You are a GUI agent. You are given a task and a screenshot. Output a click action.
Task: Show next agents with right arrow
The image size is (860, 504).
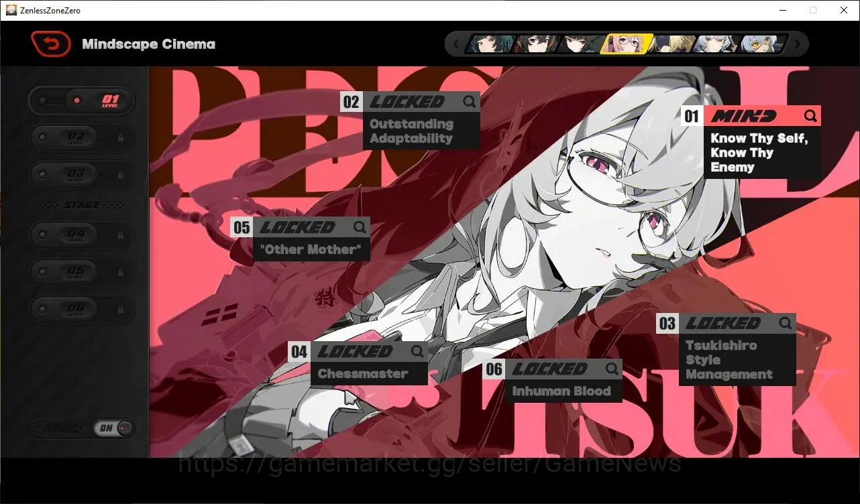tap(798, 44)
